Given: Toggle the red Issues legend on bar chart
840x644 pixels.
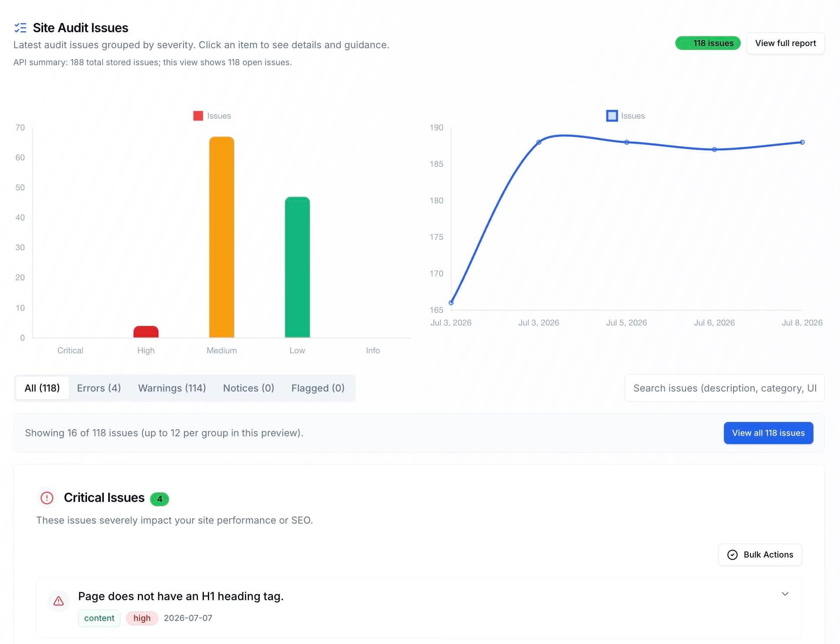Looking at the screenshot, I should click(x=212, y=116).
